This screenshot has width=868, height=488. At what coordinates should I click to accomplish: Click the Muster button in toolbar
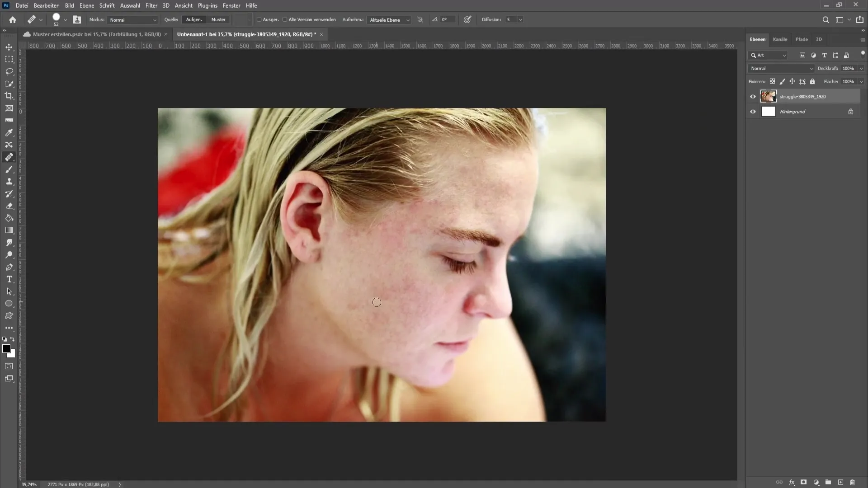click(x=218, y=19)
